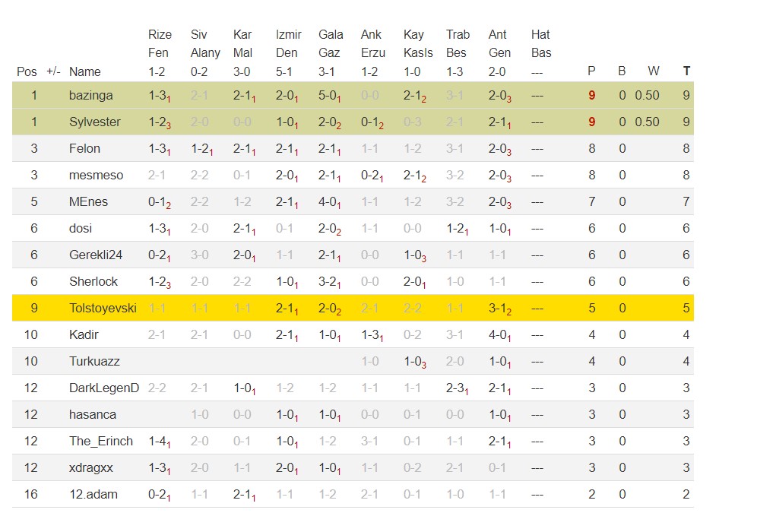
Task: Click the +/- column header
Action: point(53,71)
